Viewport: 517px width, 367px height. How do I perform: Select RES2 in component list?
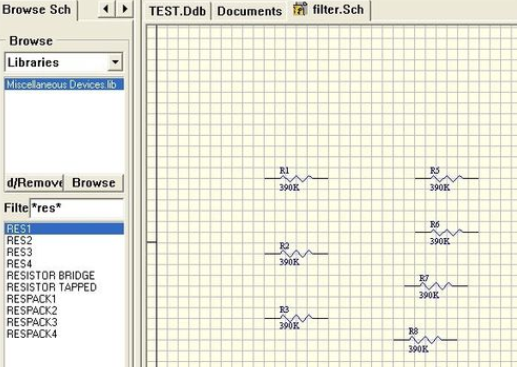(x=64, y=240)
